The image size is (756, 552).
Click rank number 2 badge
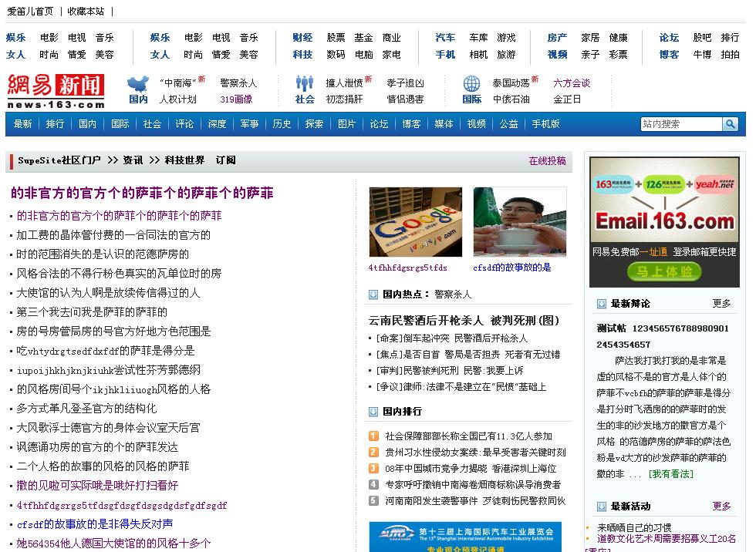coord(373,453)
